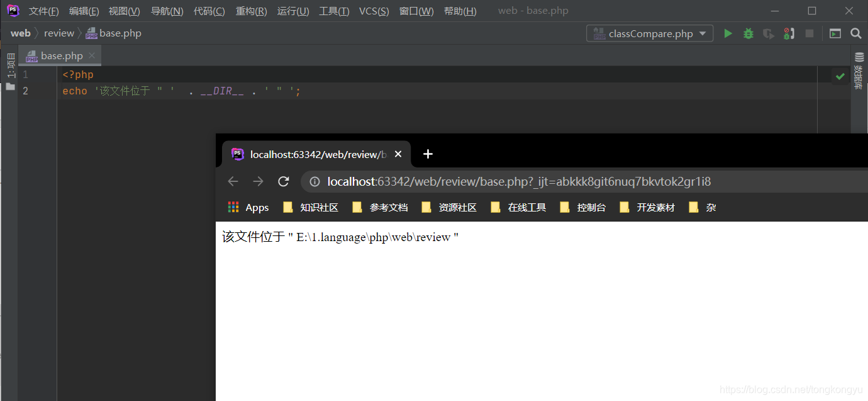
Task: Click the PhpStorm logo icon in title bar
Action: 13,11
